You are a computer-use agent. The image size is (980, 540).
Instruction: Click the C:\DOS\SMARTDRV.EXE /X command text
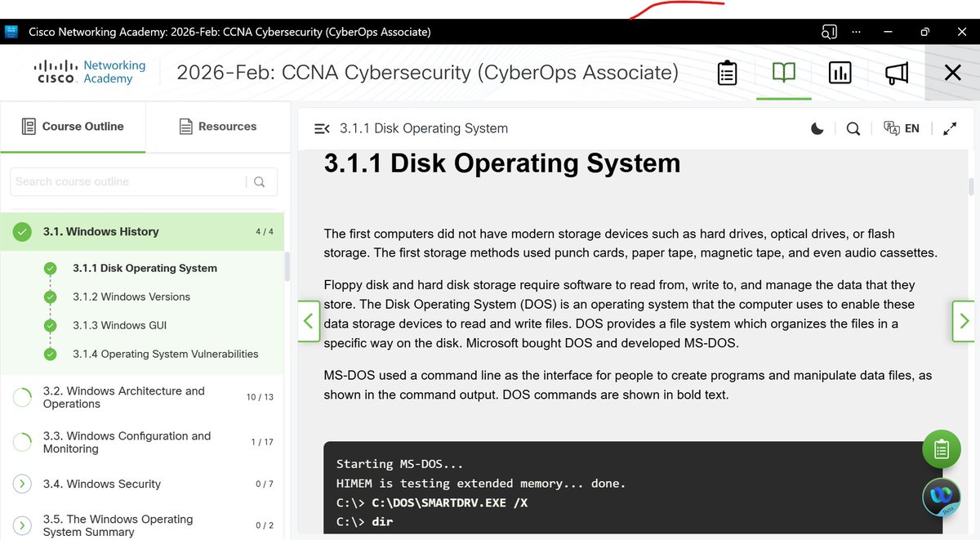coord(449,502)
